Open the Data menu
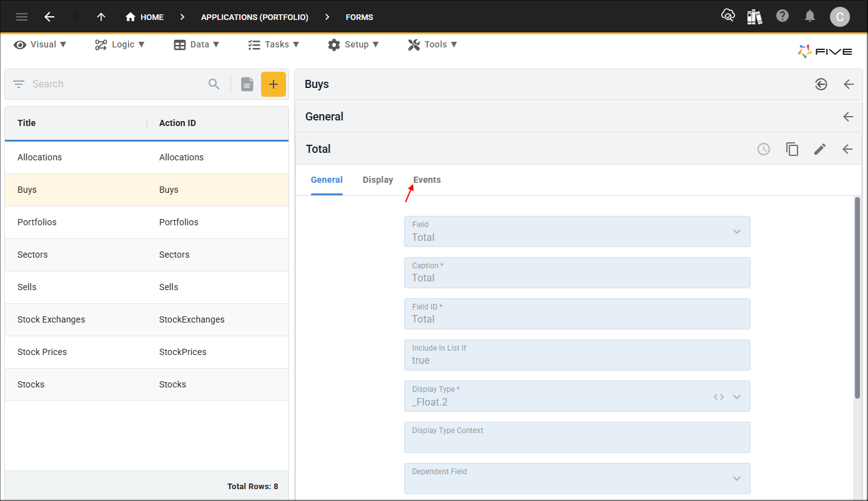Image resolution: width=868 pixels, height=501 pixels. tap(197, 44)
